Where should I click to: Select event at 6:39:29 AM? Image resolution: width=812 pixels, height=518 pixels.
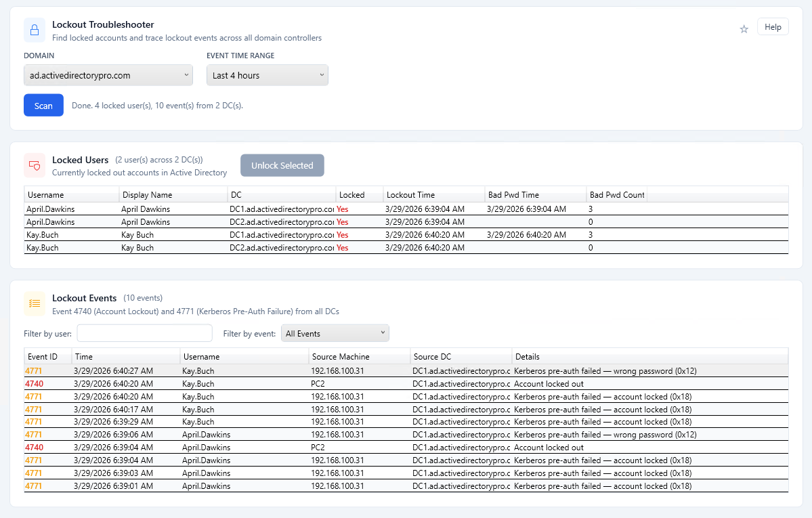406,422
